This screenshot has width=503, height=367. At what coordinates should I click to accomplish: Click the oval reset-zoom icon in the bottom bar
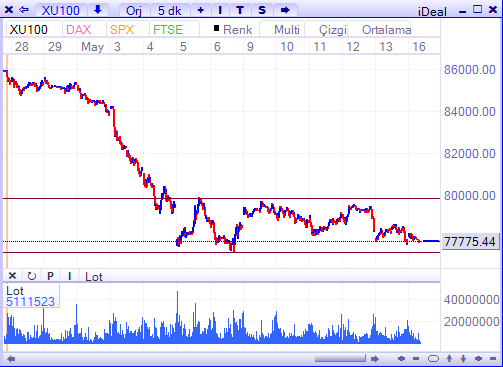(433, 359)
